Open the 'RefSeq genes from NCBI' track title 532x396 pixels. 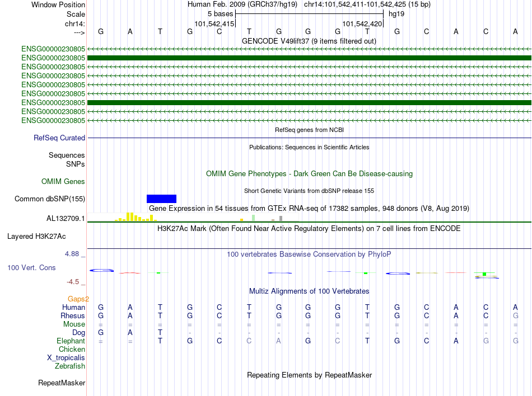[x=309, y=130]
